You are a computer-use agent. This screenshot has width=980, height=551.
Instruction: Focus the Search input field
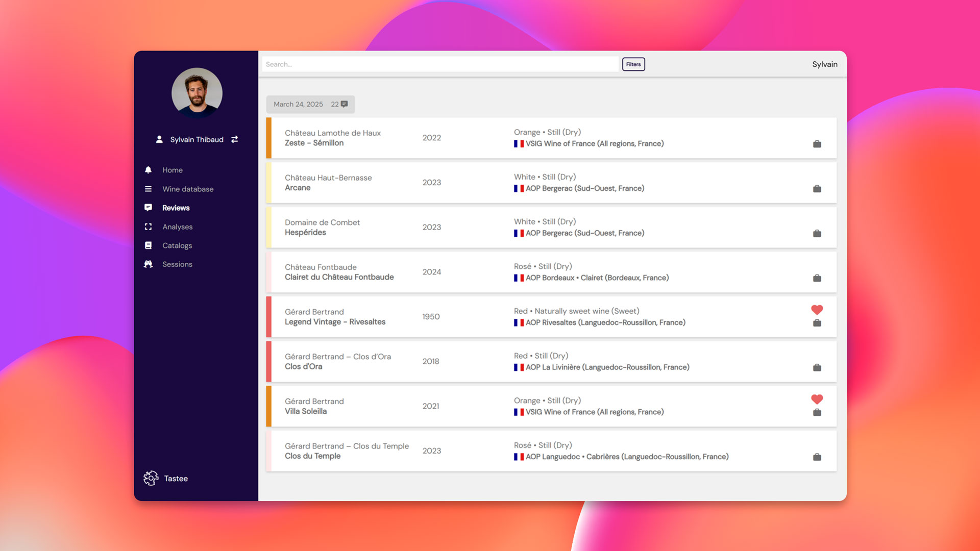(439, 64)
